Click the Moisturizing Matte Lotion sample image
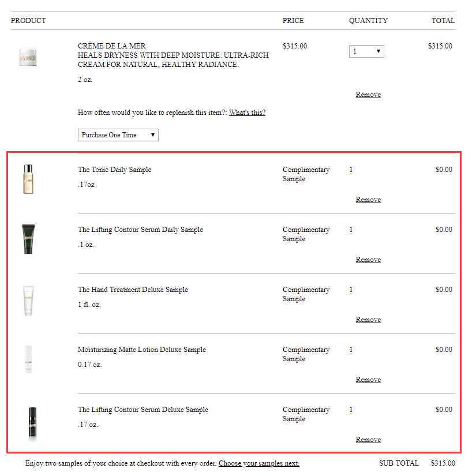 (28, 359)
